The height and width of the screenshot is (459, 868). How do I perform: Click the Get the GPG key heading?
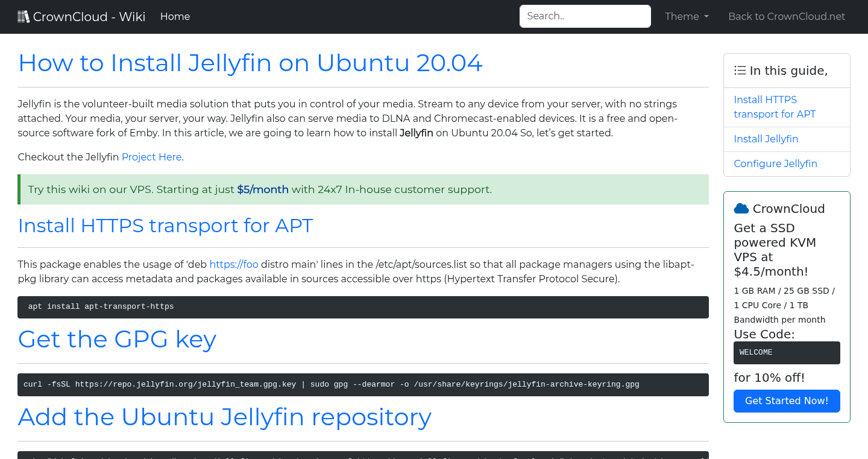(x=117, y=339)
